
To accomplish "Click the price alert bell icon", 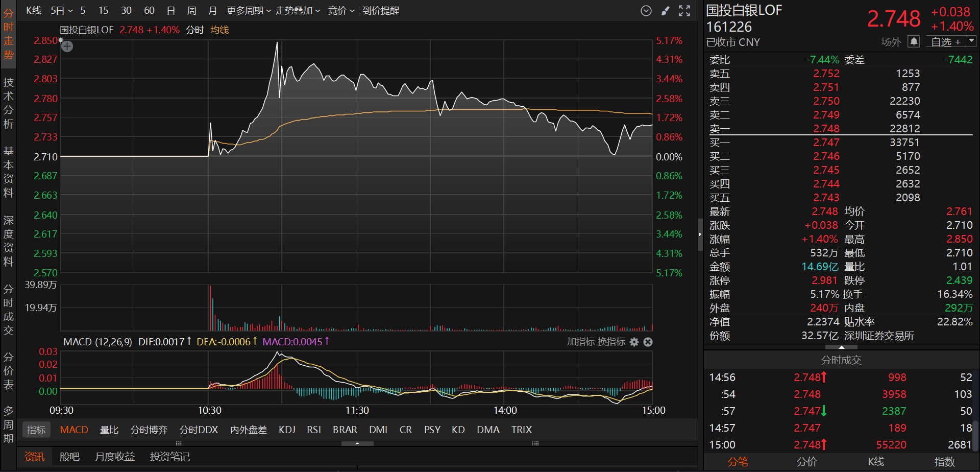I will click(x=914, y=41).
